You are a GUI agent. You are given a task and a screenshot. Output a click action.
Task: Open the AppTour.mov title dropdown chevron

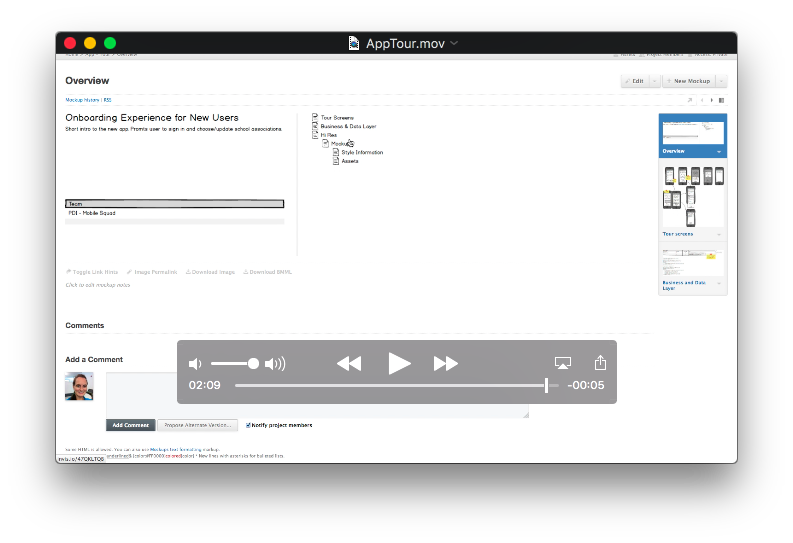pos(454,43)
